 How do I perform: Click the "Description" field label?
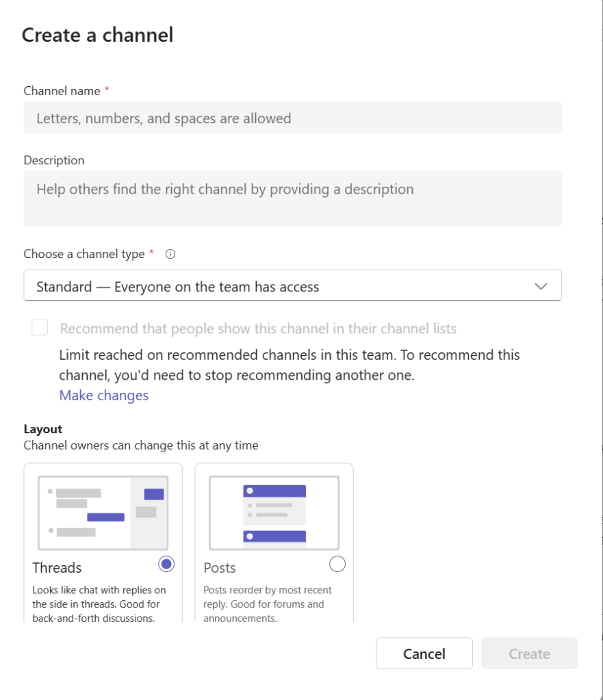[54, 160]
